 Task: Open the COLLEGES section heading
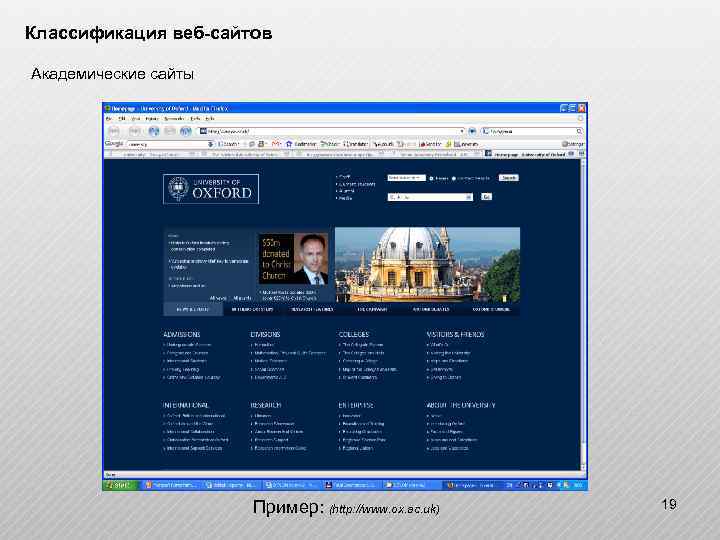(x=354, y=335)
